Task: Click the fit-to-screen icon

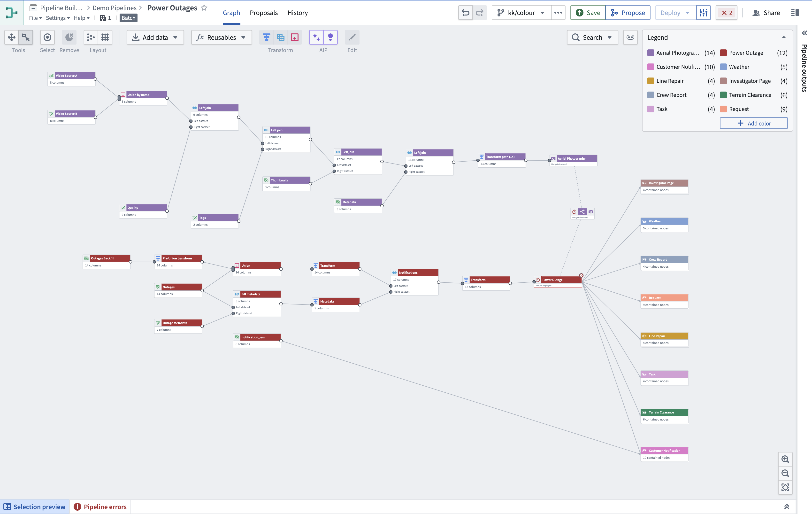Action: [x=785, y=487]
